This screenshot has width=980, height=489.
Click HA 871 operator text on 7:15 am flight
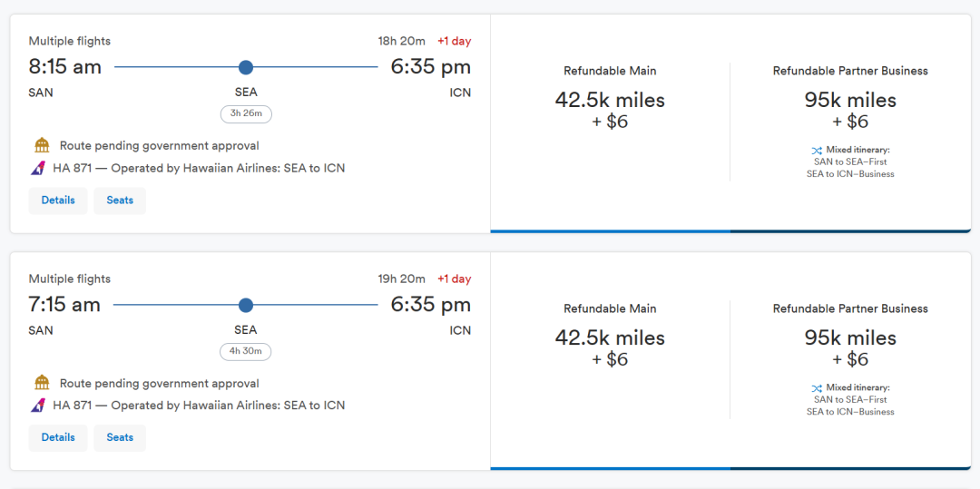(x=199, y=406)
